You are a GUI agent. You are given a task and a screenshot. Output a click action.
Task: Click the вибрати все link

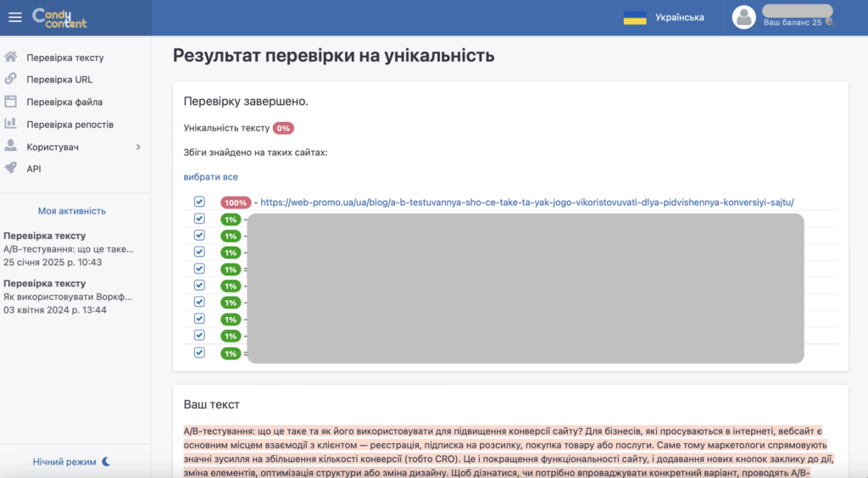[210, 177]
